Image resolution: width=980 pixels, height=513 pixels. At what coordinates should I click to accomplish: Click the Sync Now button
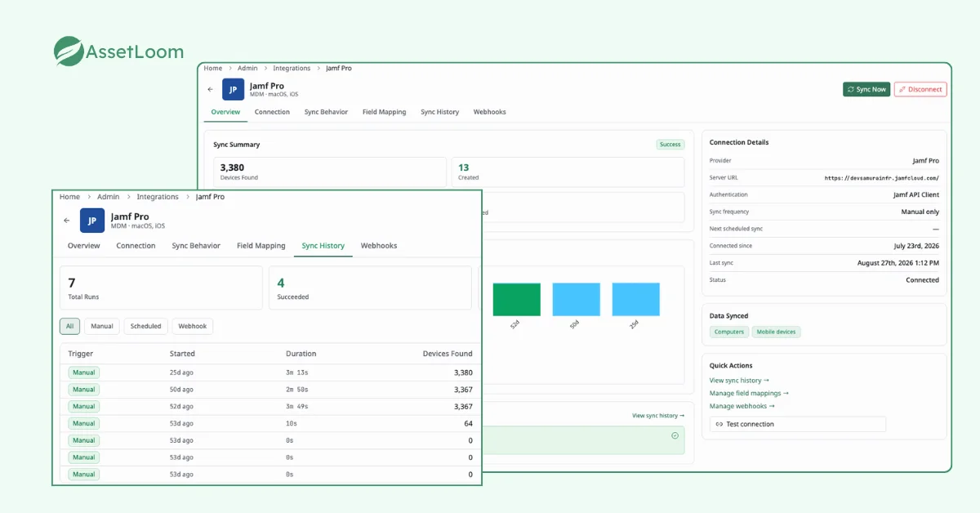866,90
